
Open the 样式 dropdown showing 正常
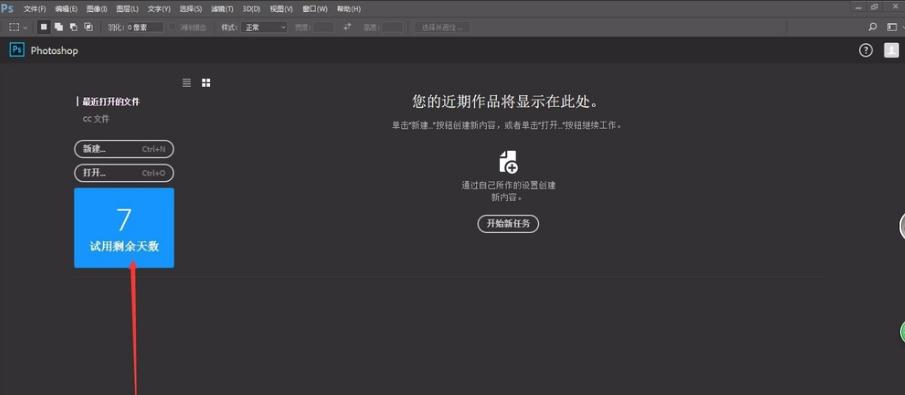click(x=264, y=27)
